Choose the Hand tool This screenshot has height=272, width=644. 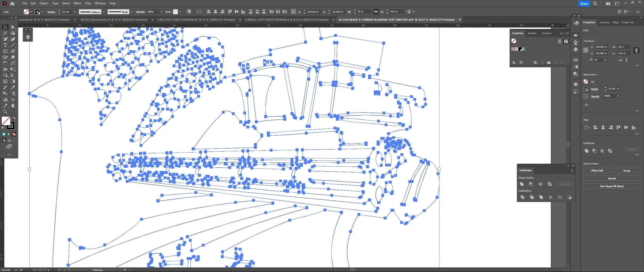point(13,106)
